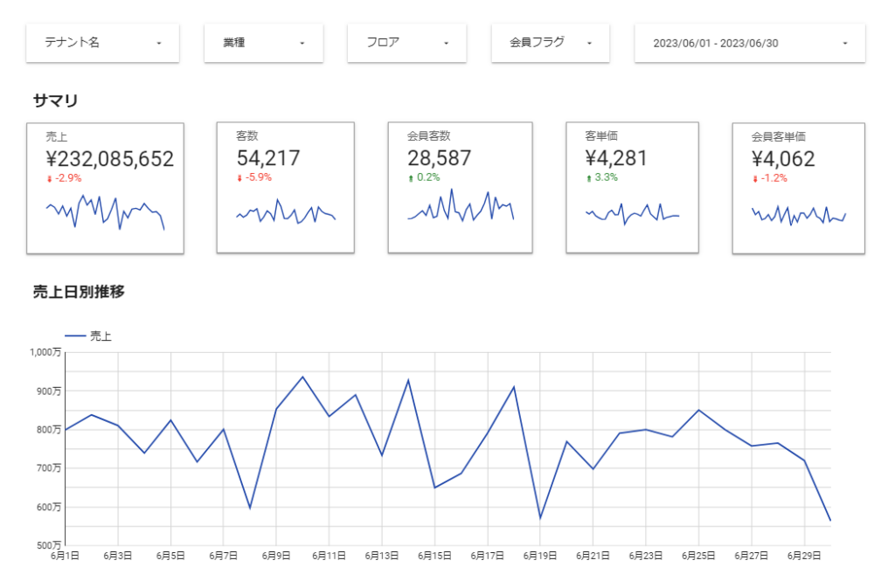Screen dimensions: 895x588
Task: Open the 会員フラグ filter dropdown
Action: [550, 43]
